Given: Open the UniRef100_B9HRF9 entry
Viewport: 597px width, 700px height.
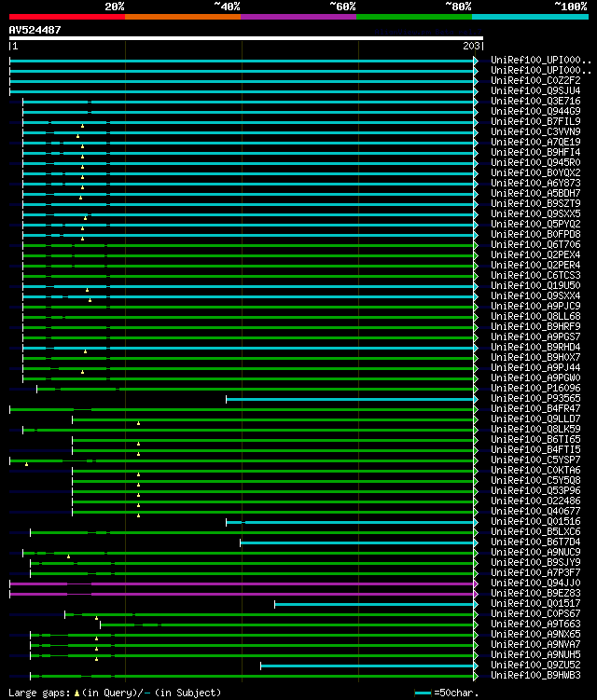Looking at the screenshot, I should tap(535, 327).
